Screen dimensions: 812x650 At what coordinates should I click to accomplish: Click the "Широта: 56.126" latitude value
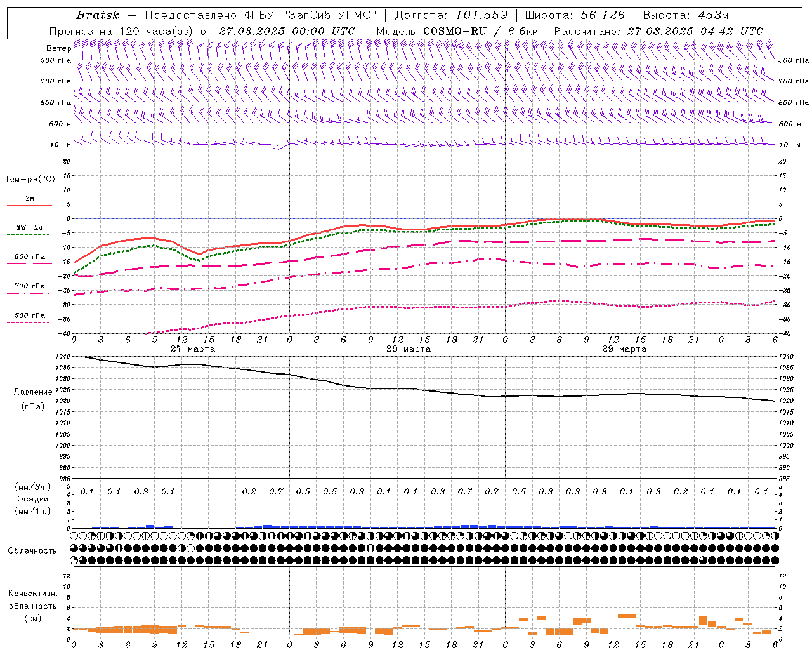(x=575, y=15)
